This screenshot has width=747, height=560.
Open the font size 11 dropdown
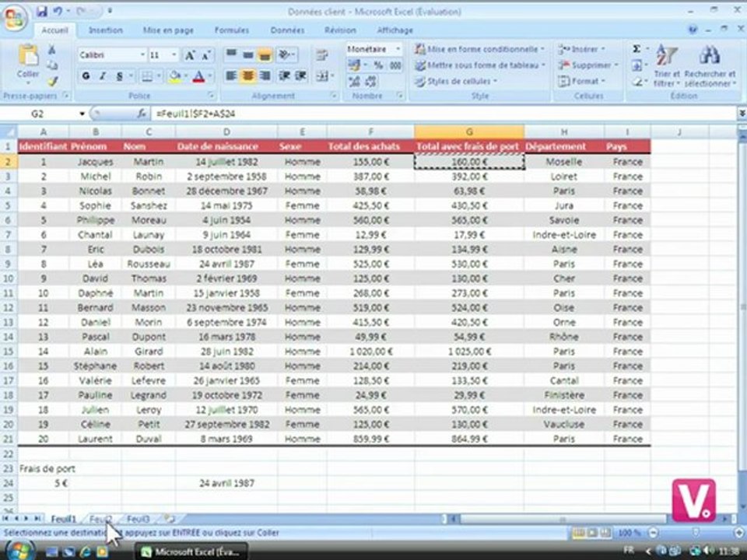pyautogui.click(x=174, y=55)
